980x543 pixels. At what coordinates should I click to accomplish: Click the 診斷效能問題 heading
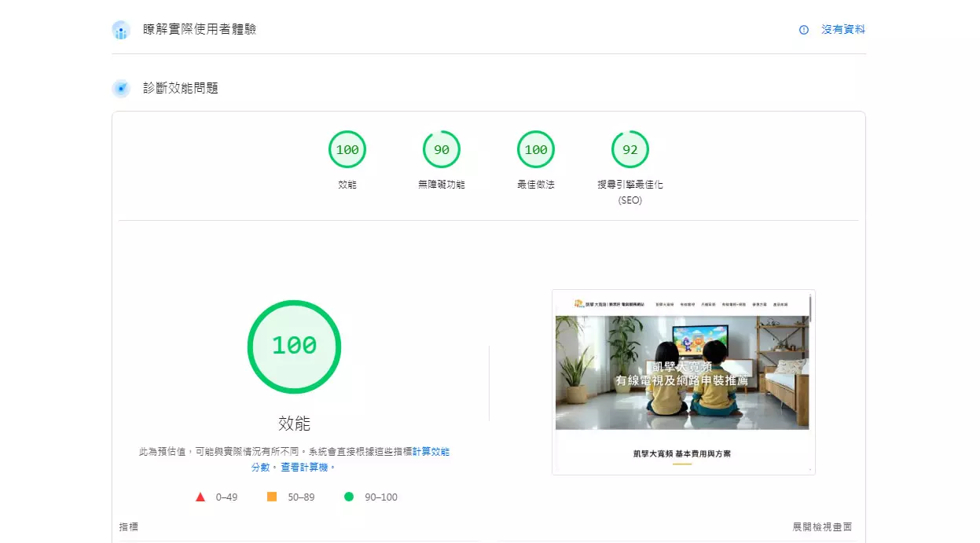tap(181, 88)
